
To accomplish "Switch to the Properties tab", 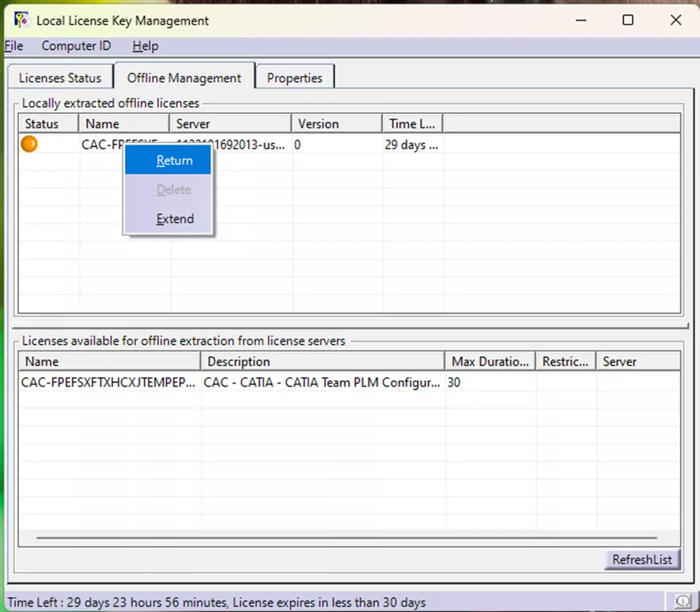I will click(x=294, y=77).
